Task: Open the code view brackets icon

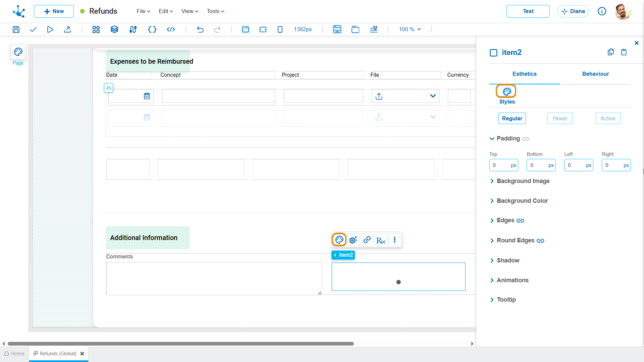Action: pyautogui.click(x=171, y=29)
